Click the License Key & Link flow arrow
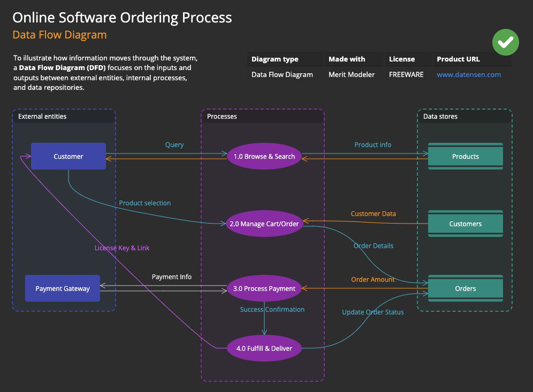 122,248
